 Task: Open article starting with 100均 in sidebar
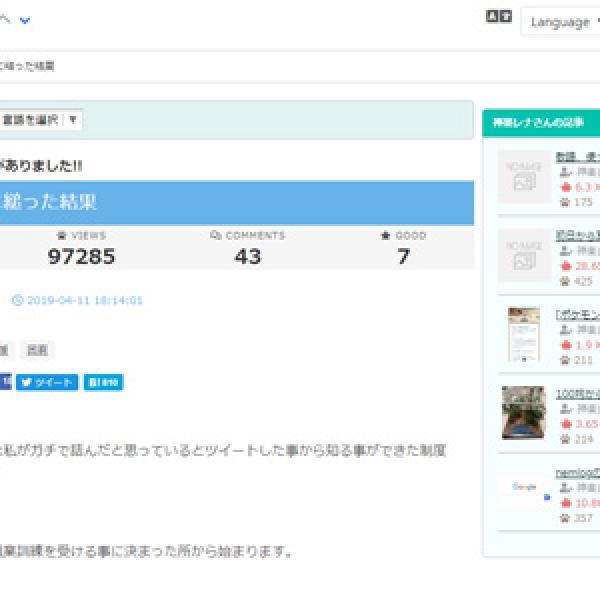[x=577, y=393]
